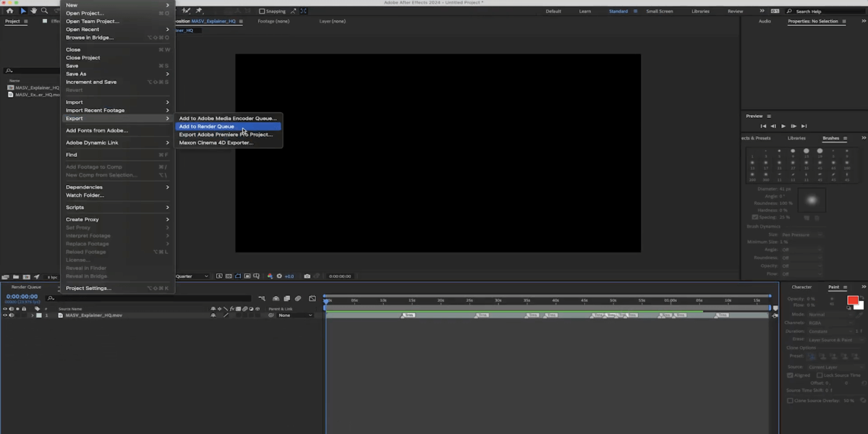Play the preview
This screenshot has width=868, height=434.
[x=783, y=126]
